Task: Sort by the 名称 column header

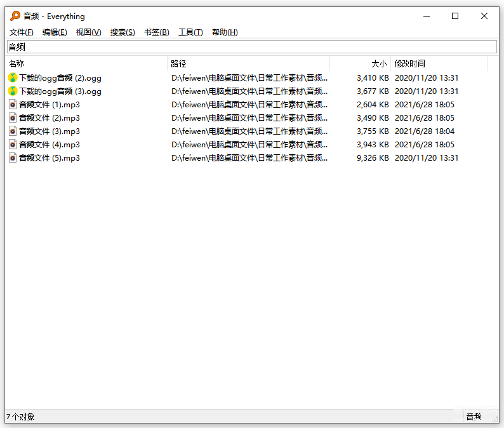Action: [87, 64]
